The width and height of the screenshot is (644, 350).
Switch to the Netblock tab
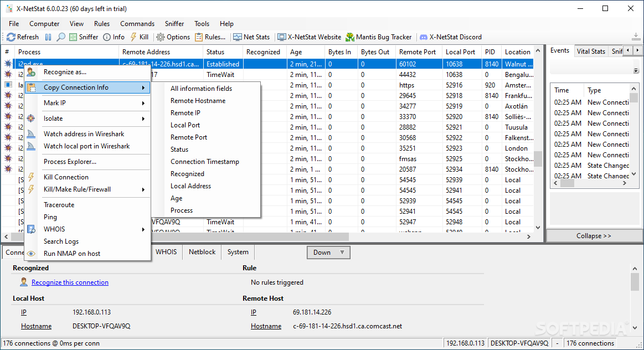pyautogui.click(x=202, y=252)
